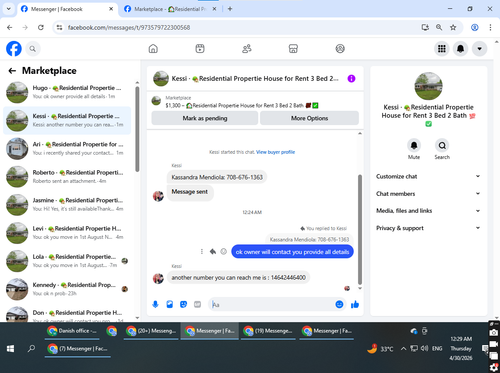Open the taskbar search icon
This screenshot has width=500, height=373.
[31, 349]
